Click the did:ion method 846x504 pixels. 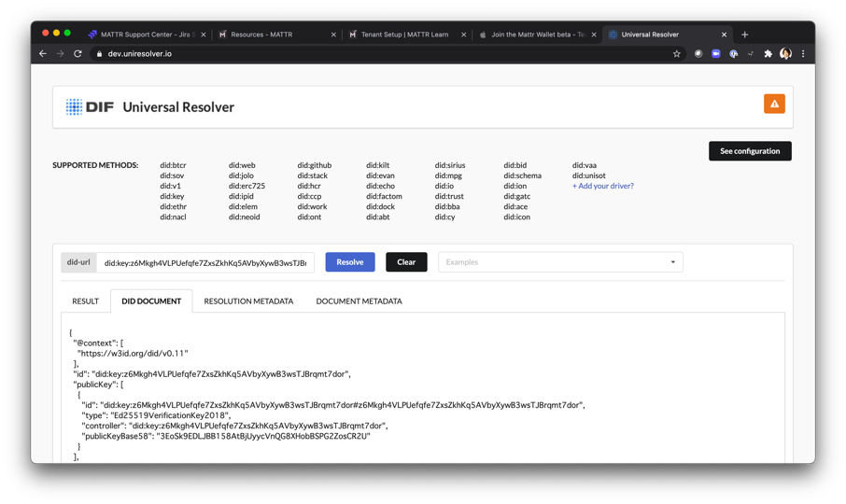515,186
